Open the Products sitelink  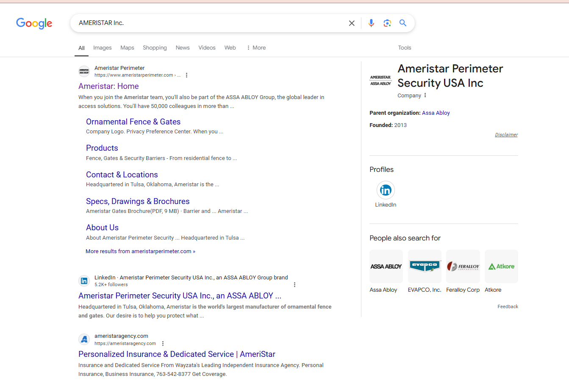pos(102,148)
